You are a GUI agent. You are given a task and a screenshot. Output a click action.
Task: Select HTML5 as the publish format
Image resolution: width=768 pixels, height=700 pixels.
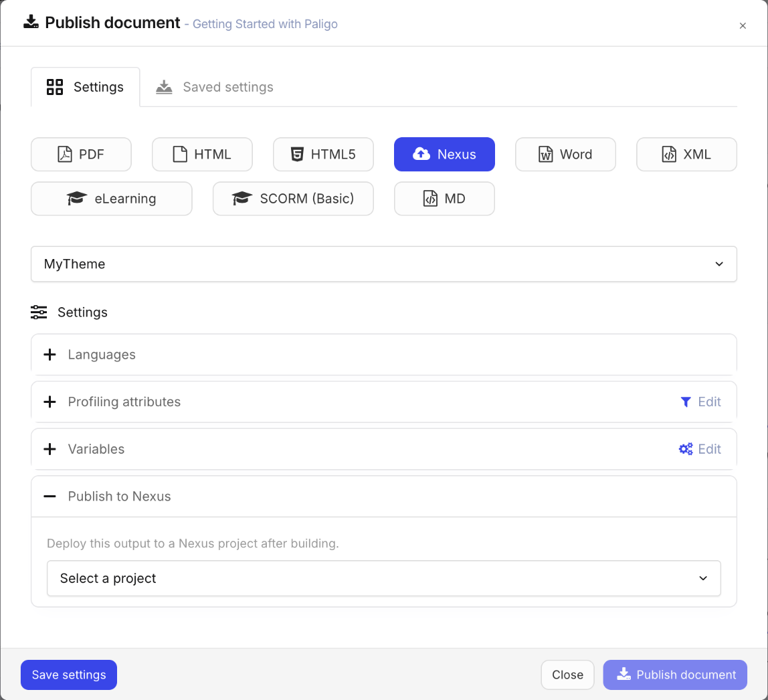coord(323,155)
